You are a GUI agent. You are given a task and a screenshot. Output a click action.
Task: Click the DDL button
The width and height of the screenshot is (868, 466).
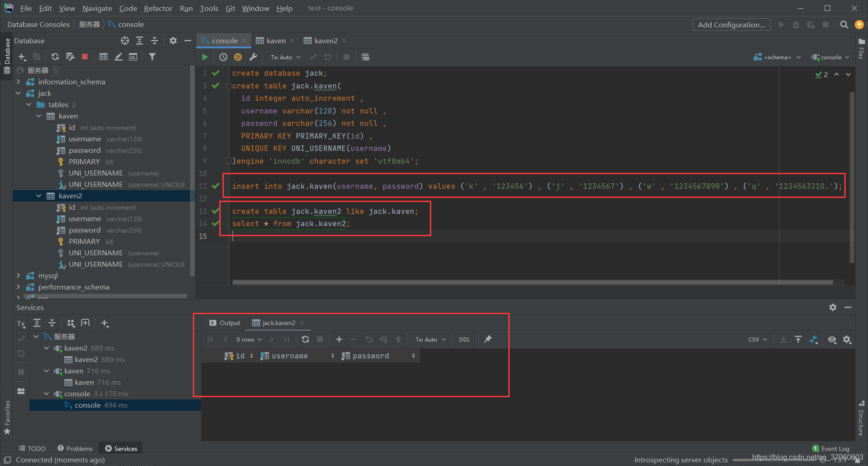tap(465, 339)
